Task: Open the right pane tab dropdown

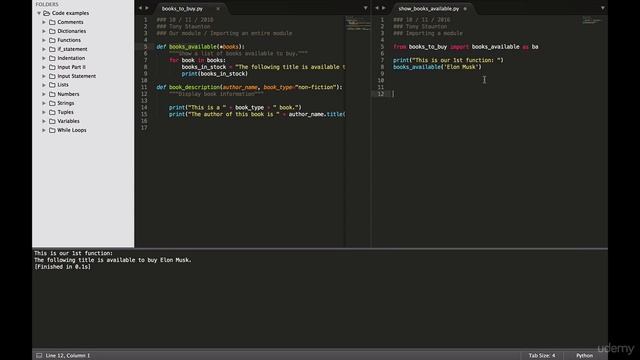Action: tap(602, 8)
